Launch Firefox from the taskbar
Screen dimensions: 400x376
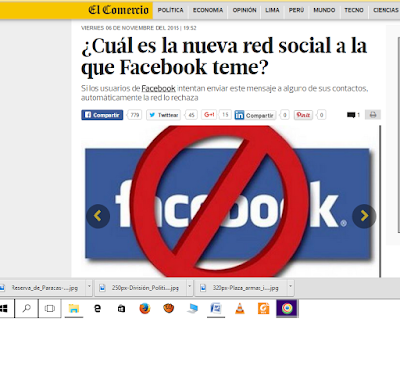[x=145, y=309]
